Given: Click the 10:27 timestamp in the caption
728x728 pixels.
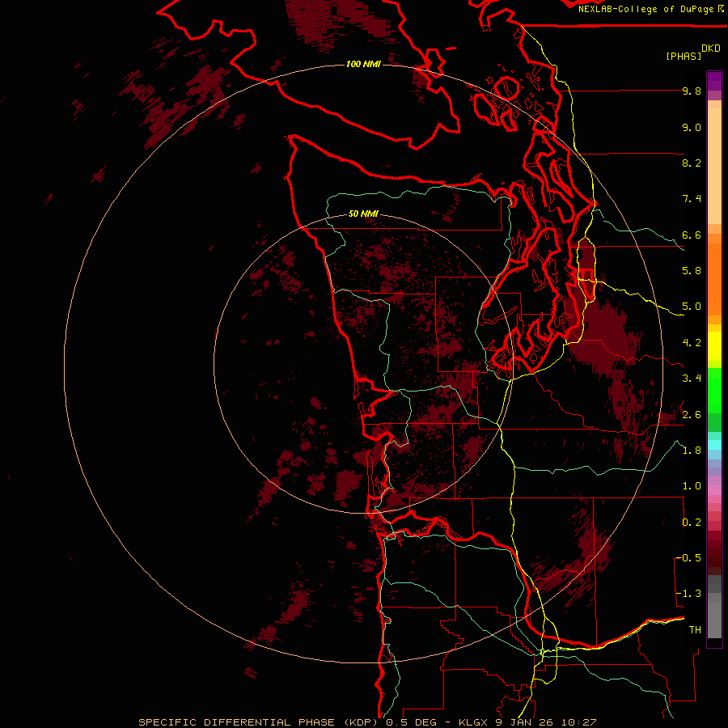Looking at the screenshot, I should pyautogui.click(x=578, y=722).
